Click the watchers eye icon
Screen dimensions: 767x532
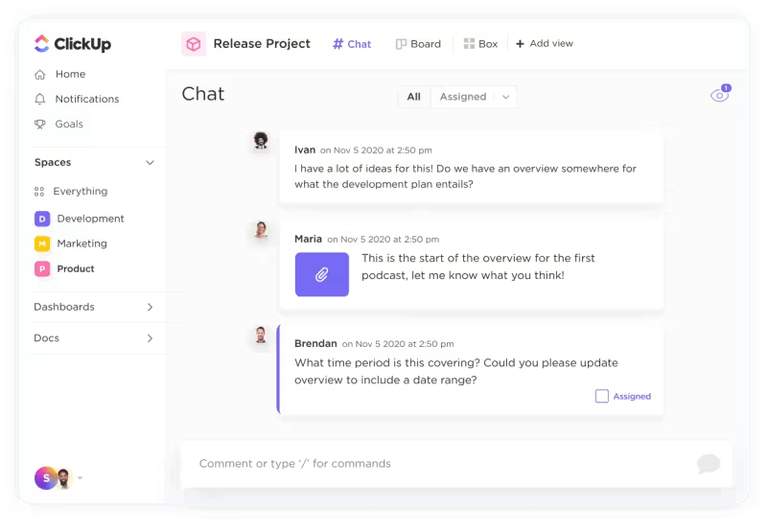point(720,94)
